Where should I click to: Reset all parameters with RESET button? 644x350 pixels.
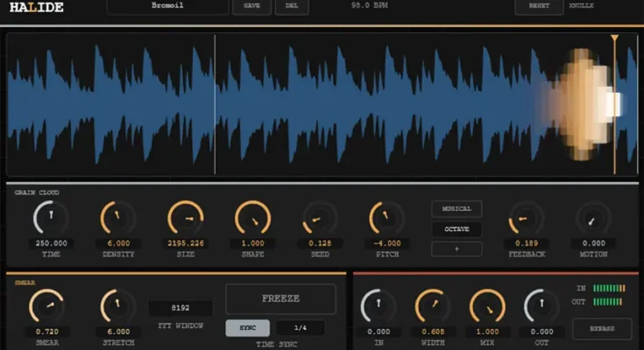tap(539, 6)
